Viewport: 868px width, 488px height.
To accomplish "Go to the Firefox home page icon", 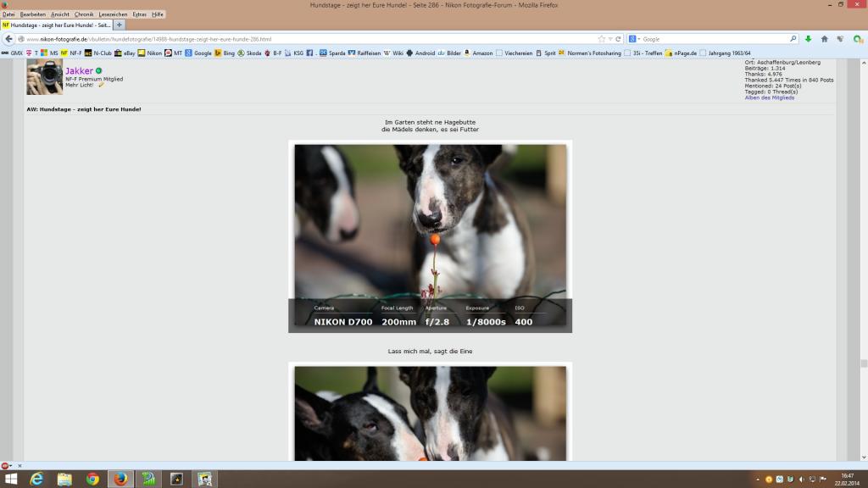I will [824, 39].
